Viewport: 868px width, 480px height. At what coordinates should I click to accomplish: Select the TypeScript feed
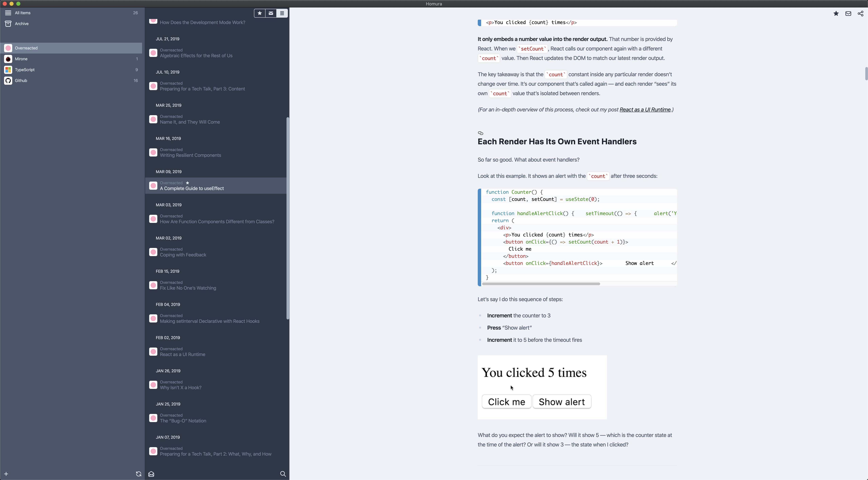pos(25,70)
